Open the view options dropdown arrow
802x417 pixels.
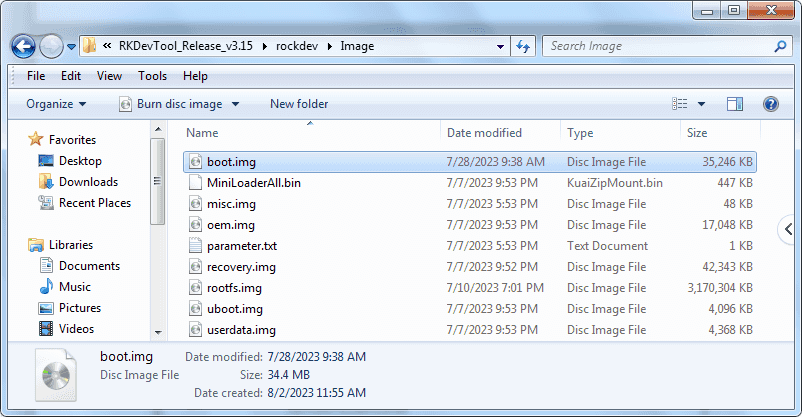702,104
